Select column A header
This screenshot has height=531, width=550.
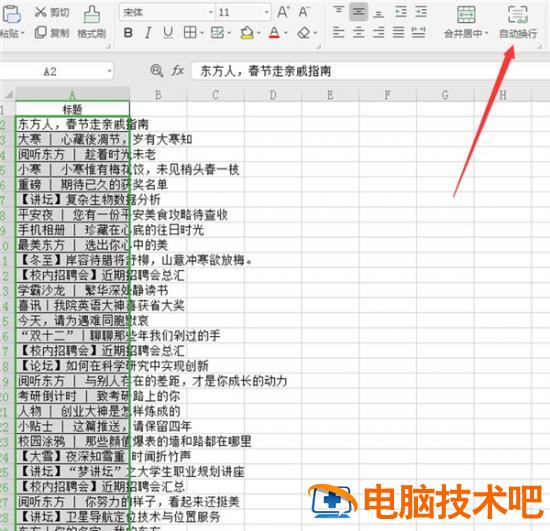(x=72, y=95)
